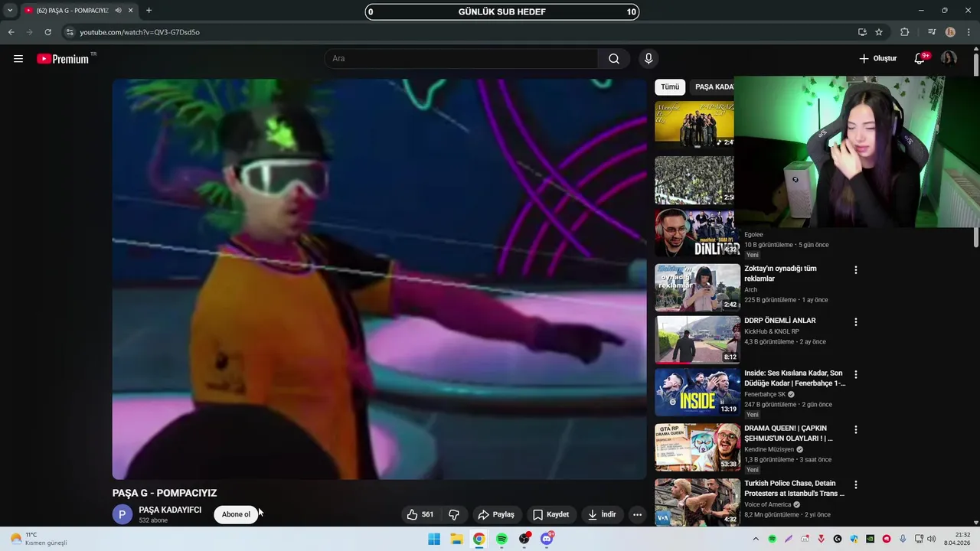Select the PAŞA KADA... filter chip

(713, 87)
